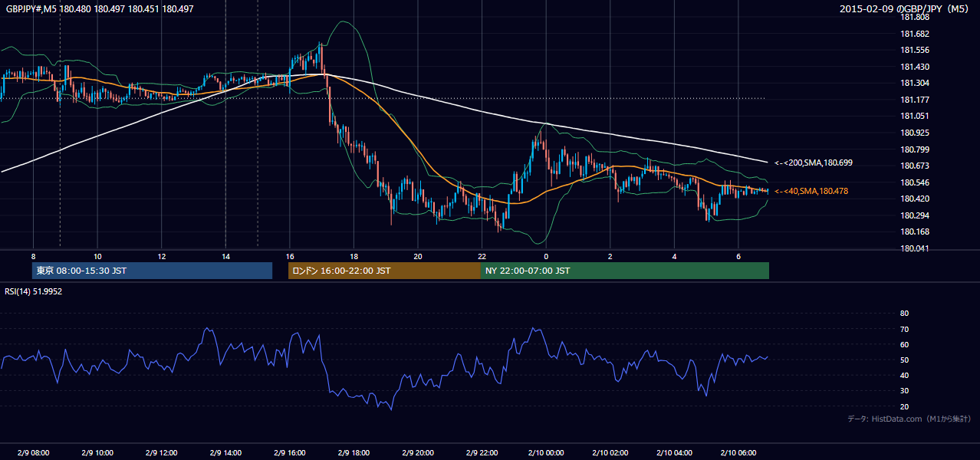Click the hour 18 label under the price chart
Viewport: 980px width, 460px height.
(x=354, y=256)
